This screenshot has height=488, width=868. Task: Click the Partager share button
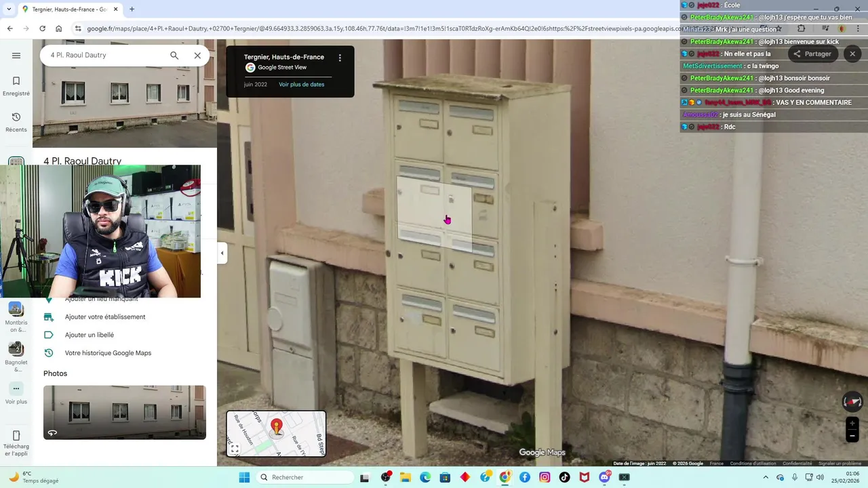click(x=812, y=54)
